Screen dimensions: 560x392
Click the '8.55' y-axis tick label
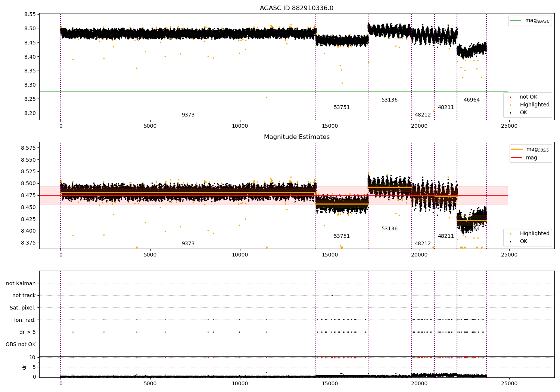[x=30, y=14]
